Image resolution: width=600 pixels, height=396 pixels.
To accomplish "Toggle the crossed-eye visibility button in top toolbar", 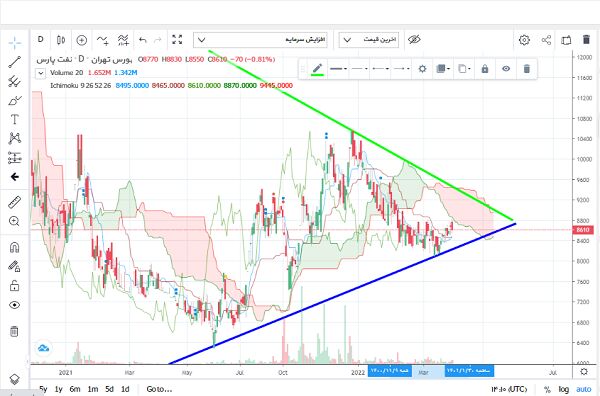I will point(414,40).
